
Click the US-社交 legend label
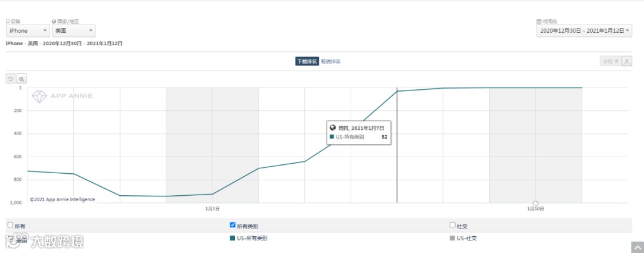coord(467,238)
